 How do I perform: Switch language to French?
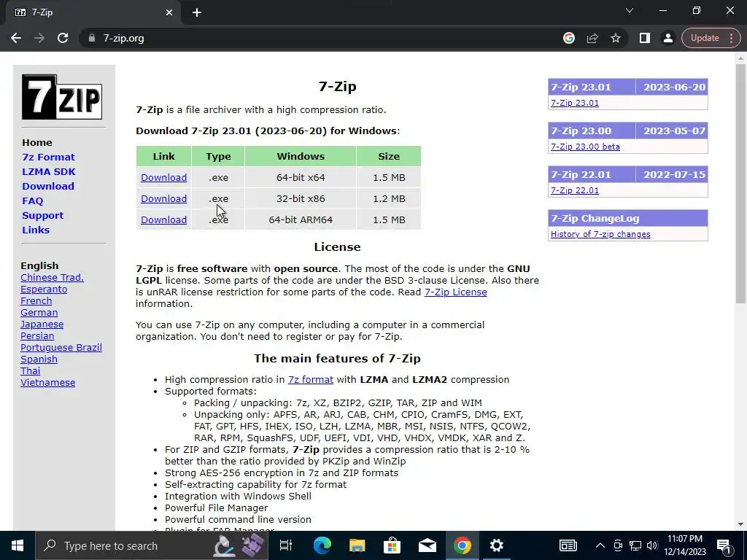(36, 301)
